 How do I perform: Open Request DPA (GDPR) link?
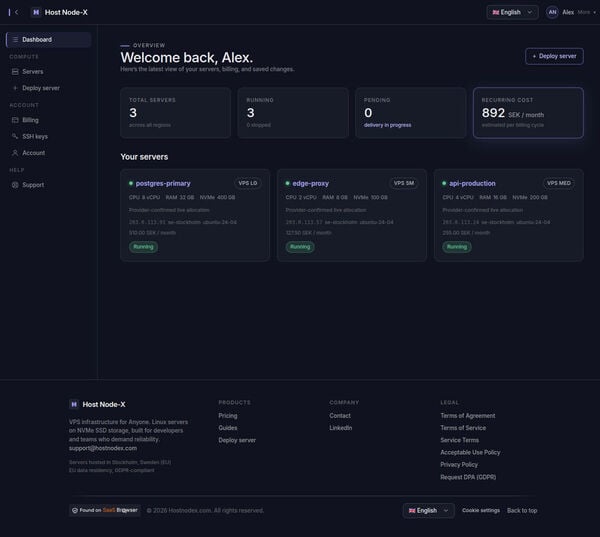tap(468, 477)
